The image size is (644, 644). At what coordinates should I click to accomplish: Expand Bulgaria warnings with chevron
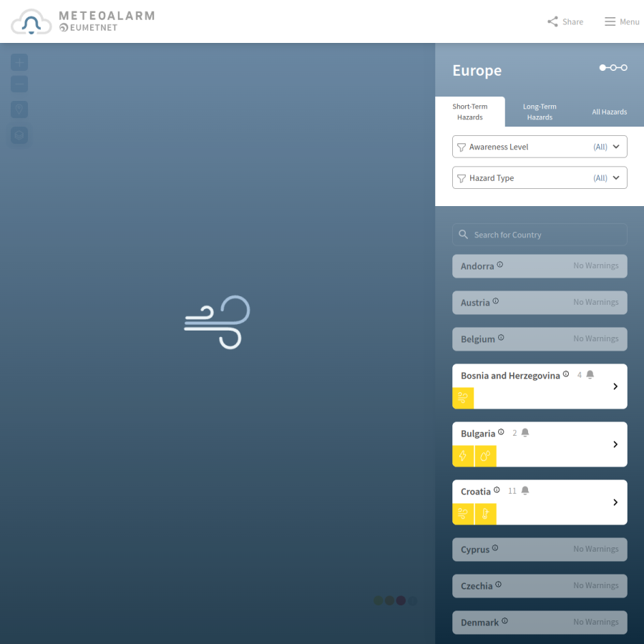[x=615, y=444]
